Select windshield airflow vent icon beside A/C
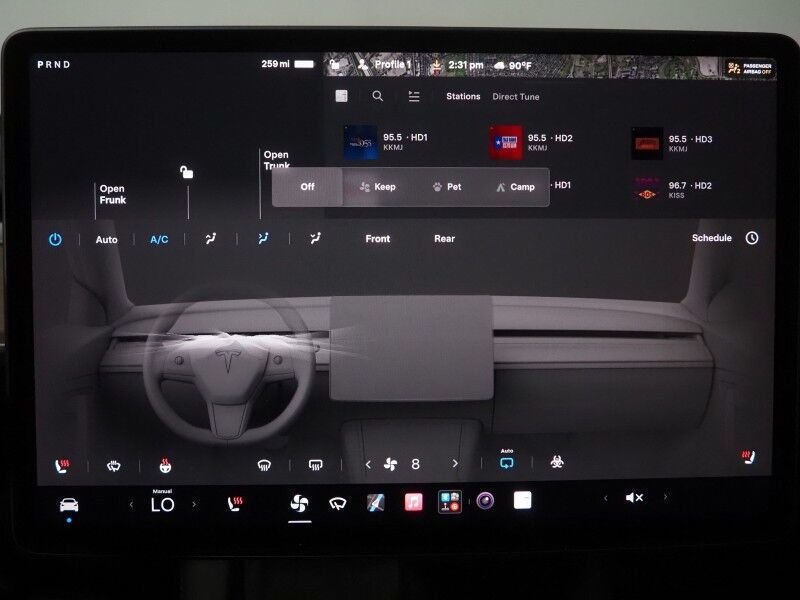This screenshot has width=800, height=600. click(211, 238)
